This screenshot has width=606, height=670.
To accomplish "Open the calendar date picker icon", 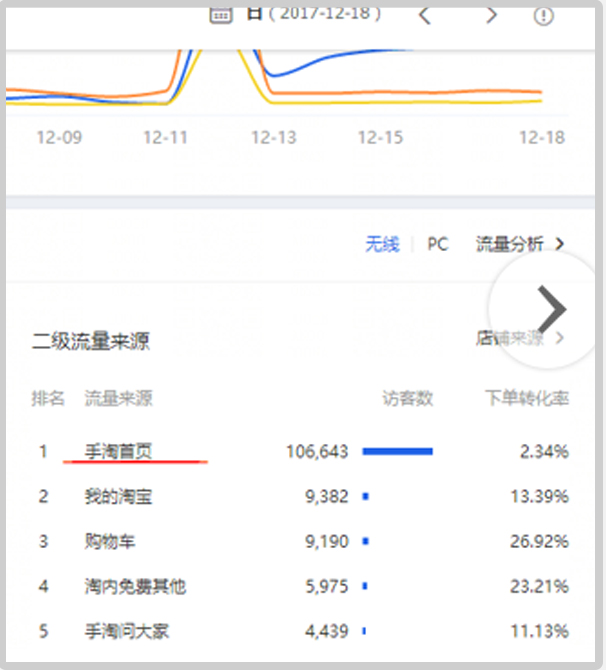I will [219, 14].
